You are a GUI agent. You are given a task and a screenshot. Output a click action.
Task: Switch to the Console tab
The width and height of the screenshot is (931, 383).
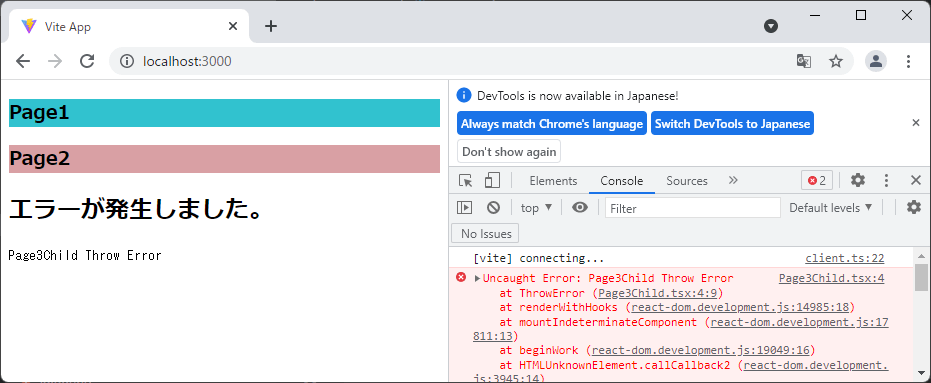[622, 181]
